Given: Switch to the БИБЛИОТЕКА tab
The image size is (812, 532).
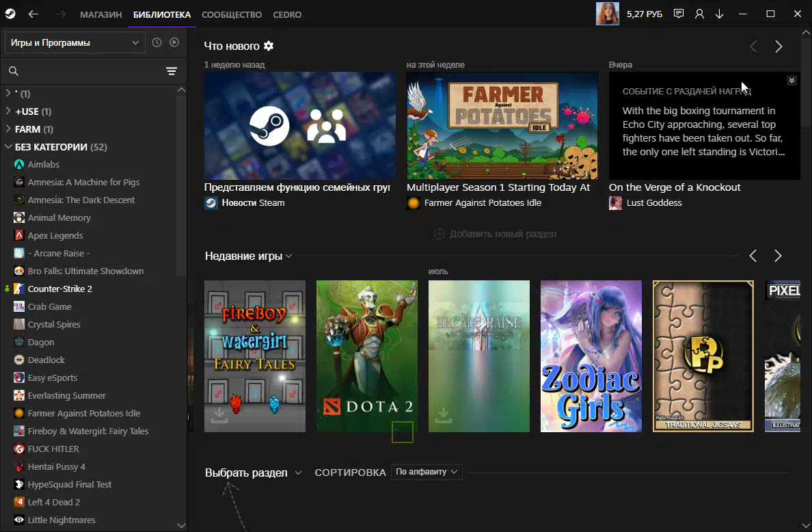Looking at the screenshot, I should (162, 14).
